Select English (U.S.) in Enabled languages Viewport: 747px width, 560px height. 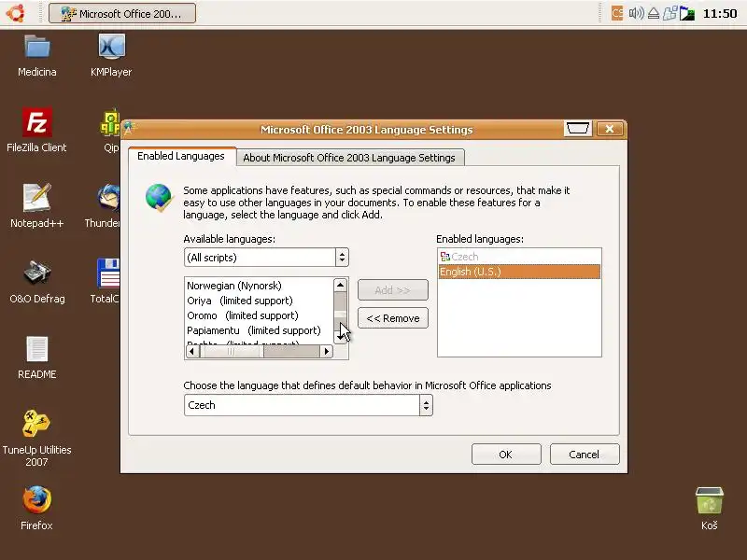(x=519, y=272)
